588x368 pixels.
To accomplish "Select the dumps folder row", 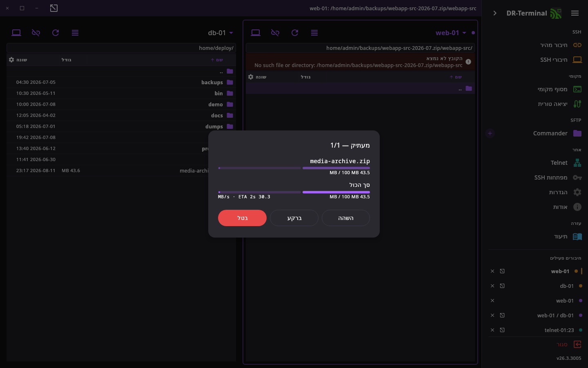I will tap(121, 126).
